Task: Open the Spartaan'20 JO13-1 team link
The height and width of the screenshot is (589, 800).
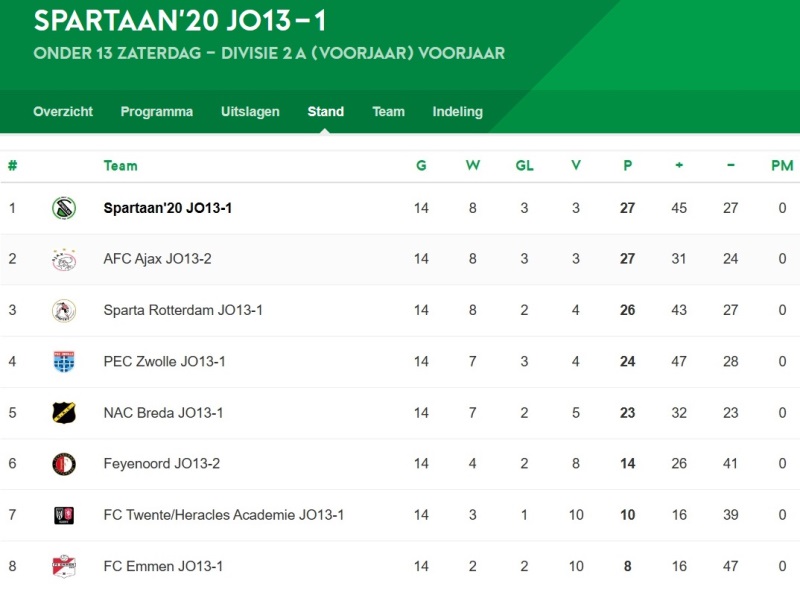Action: pyautogui.click(x=167, y=208)
